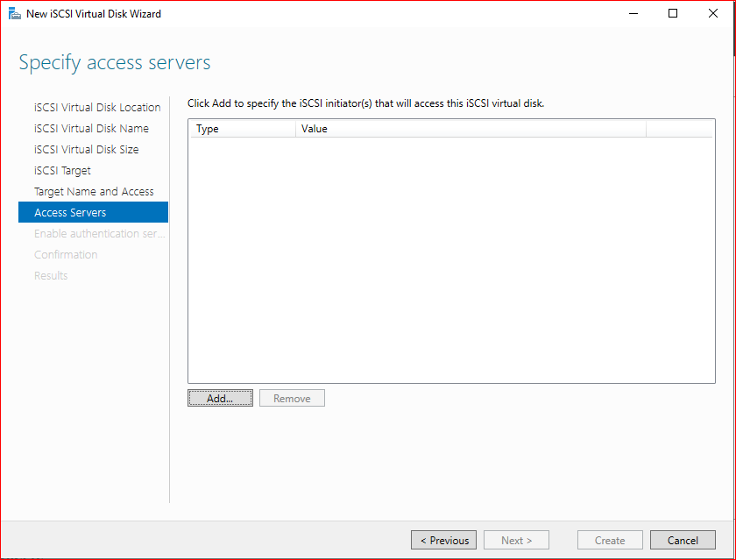
Task: Select the iSCSI Virtual Disk Name step
Action: coord(91,128)
